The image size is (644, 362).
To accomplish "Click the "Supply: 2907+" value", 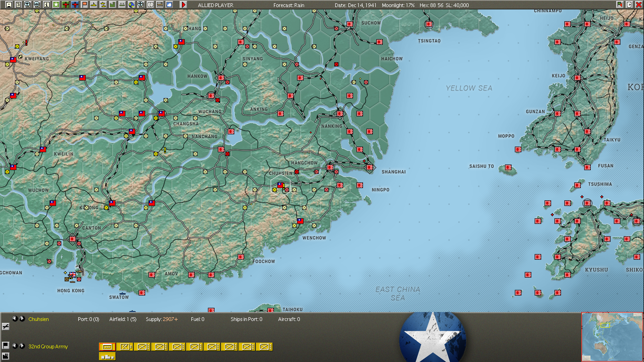I will [x=162, y=320].
